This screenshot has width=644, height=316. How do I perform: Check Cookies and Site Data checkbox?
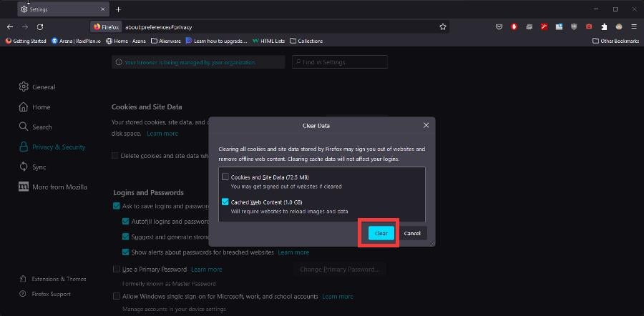(225, 177)
